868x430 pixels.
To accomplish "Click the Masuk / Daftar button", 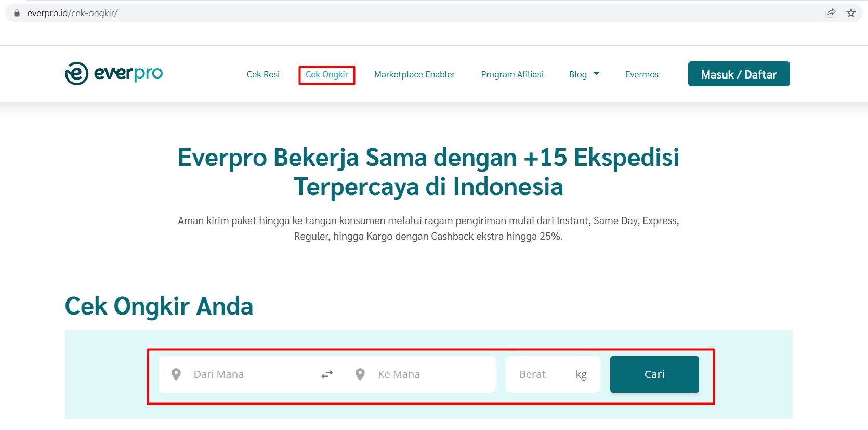I will (x=739, y=74).
